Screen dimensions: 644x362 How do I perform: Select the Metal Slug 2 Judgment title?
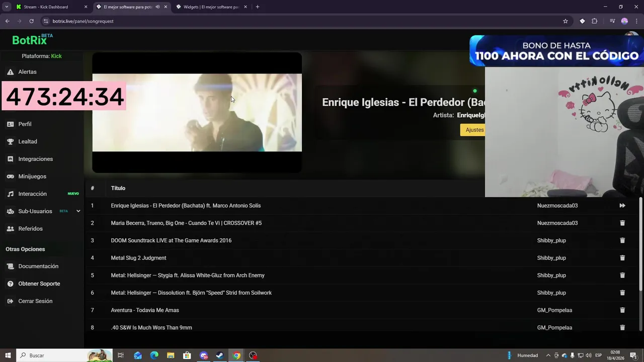tap(138, 258)
